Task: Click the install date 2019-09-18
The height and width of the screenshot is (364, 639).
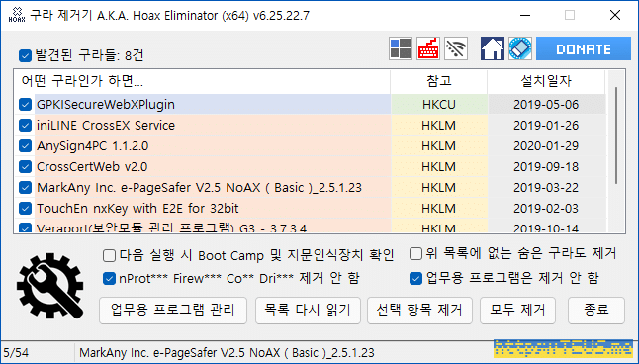Action: [x=546, y=167]
